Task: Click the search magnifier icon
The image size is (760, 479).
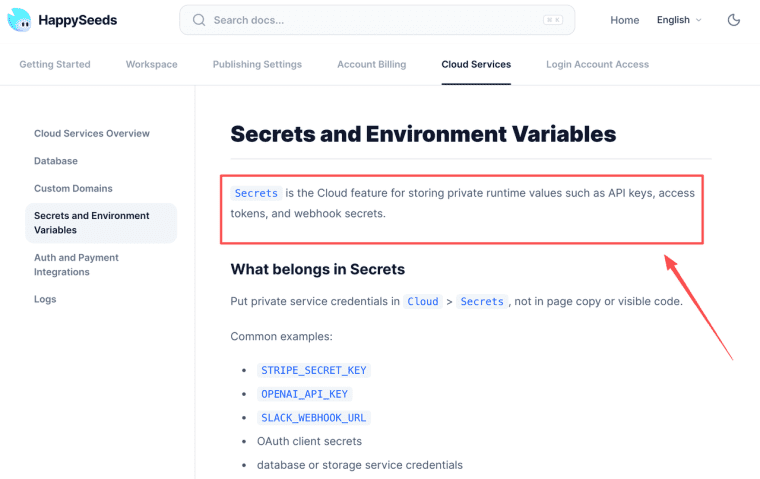Action: point(199,20)
